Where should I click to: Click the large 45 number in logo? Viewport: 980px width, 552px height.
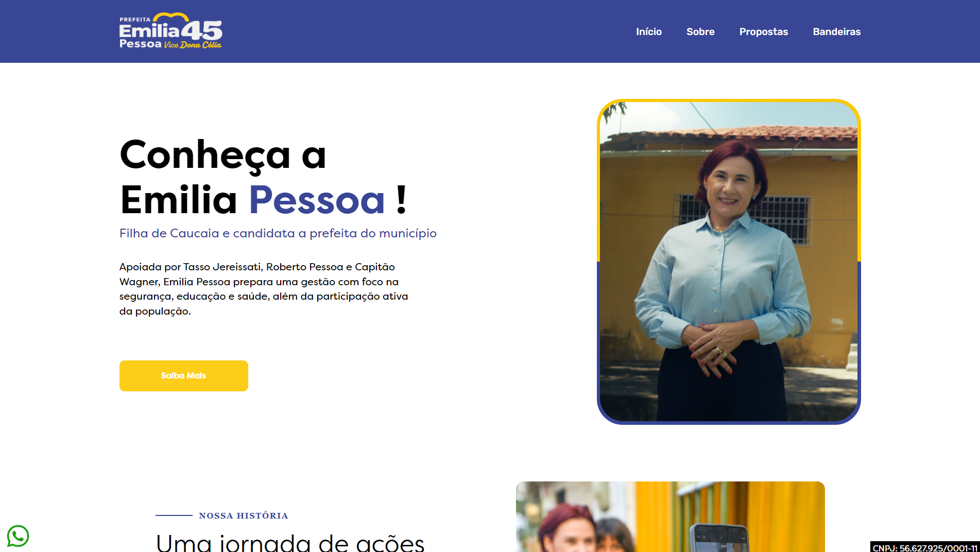tap(202, 31)
